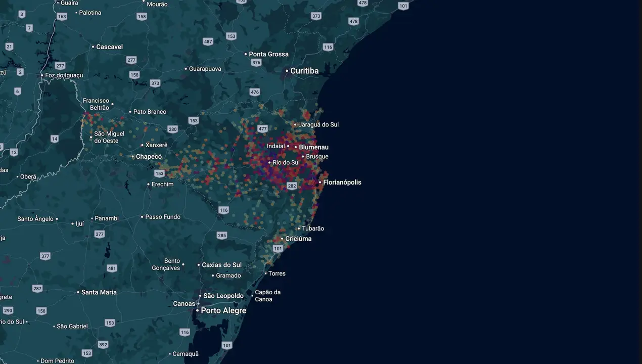
Task: Select the Foz do Iguaçu label
Action: 64,75
